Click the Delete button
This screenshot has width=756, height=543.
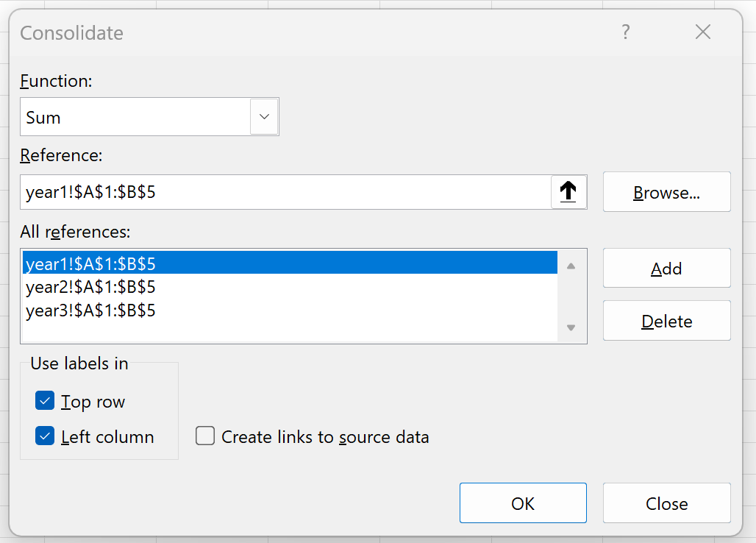(666, 320)
